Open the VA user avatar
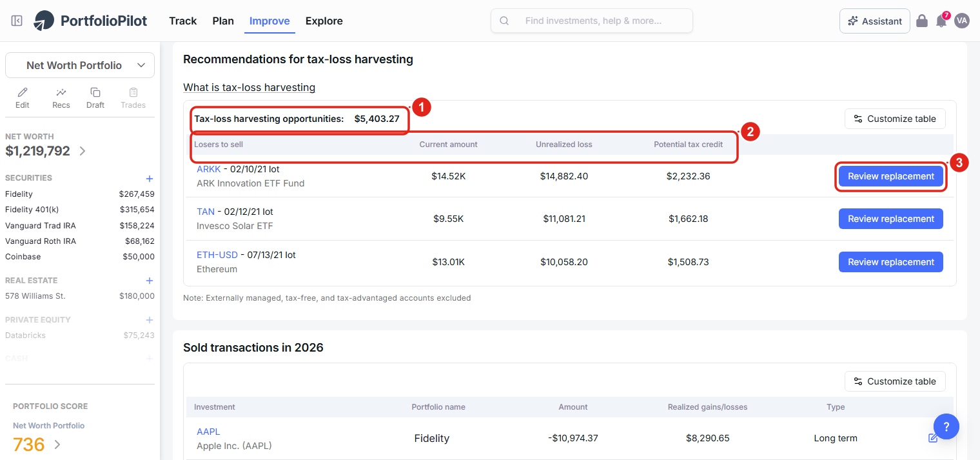Image resolution: width=980 pixels, height=460 pixels. click(962, 21)
